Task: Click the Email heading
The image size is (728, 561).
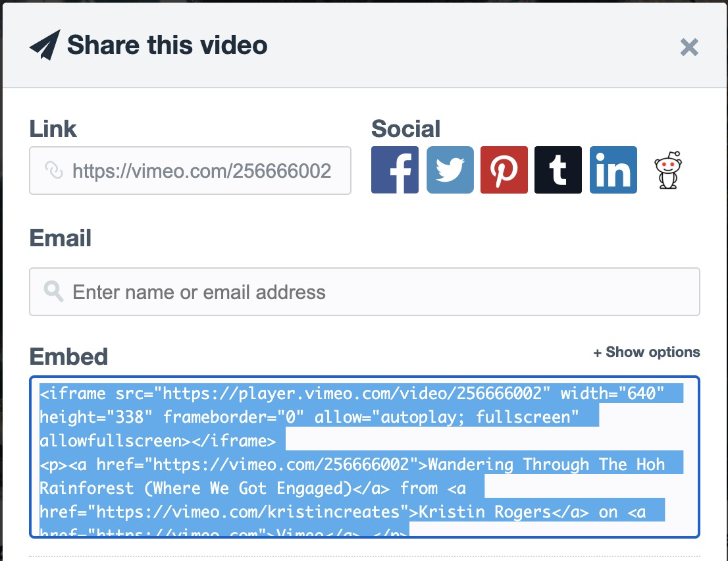Action: [61, 238]
